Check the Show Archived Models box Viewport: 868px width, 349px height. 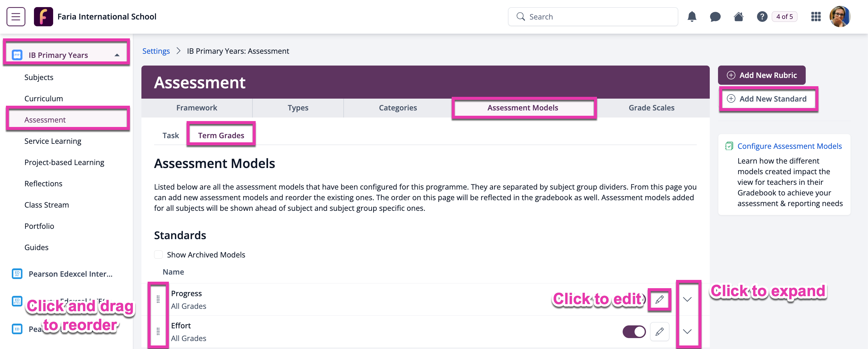click(x=158, y=254)
